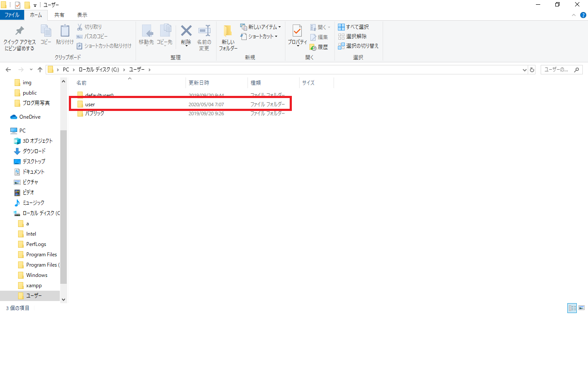
Task: Switch to large icons view in status bar
Action: coord(582,308)
